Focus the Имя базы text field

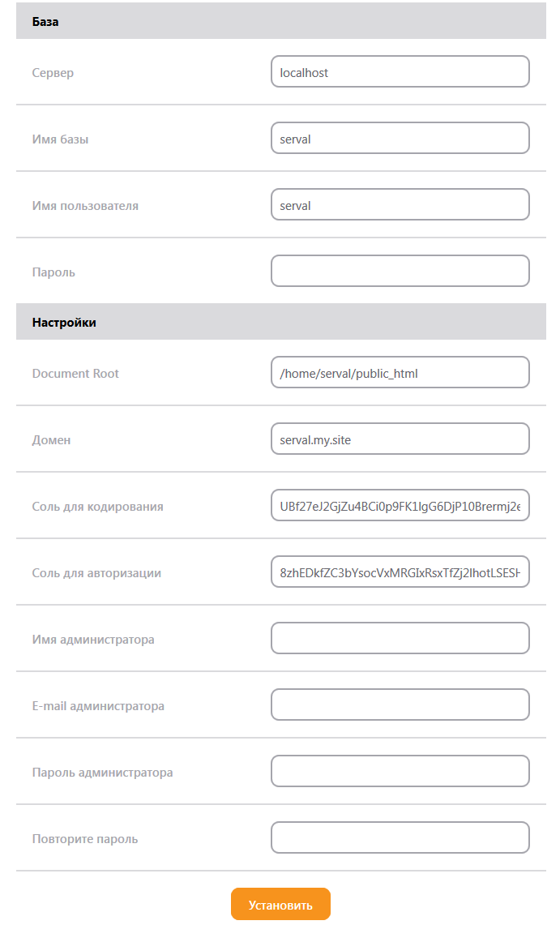click(400, 138)
